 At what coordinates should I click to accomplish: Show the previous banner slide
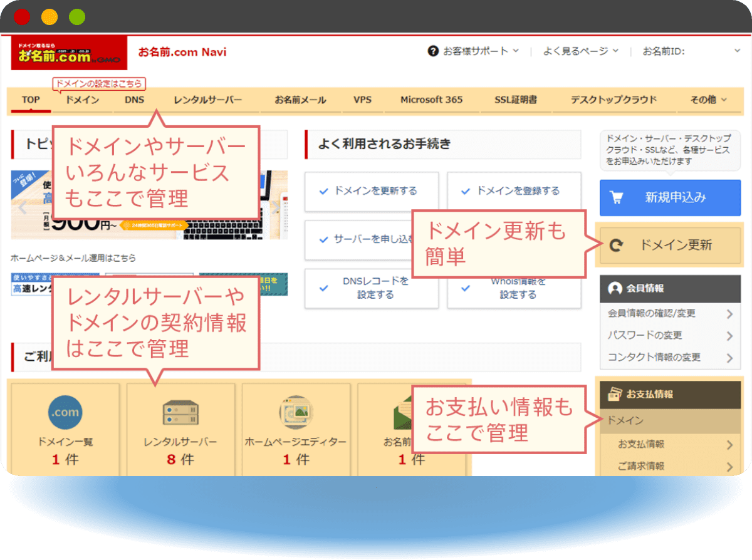[23, 207]
